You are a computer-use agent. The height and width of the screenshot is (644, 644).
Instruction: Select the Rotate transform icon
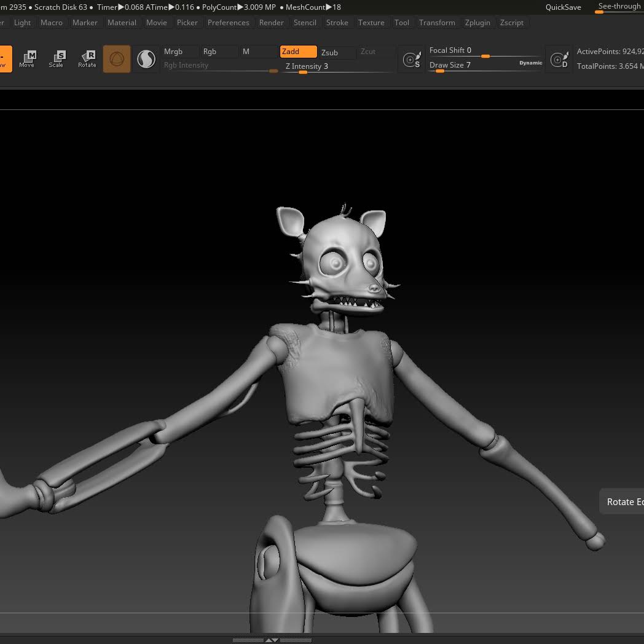coord(87,59)
